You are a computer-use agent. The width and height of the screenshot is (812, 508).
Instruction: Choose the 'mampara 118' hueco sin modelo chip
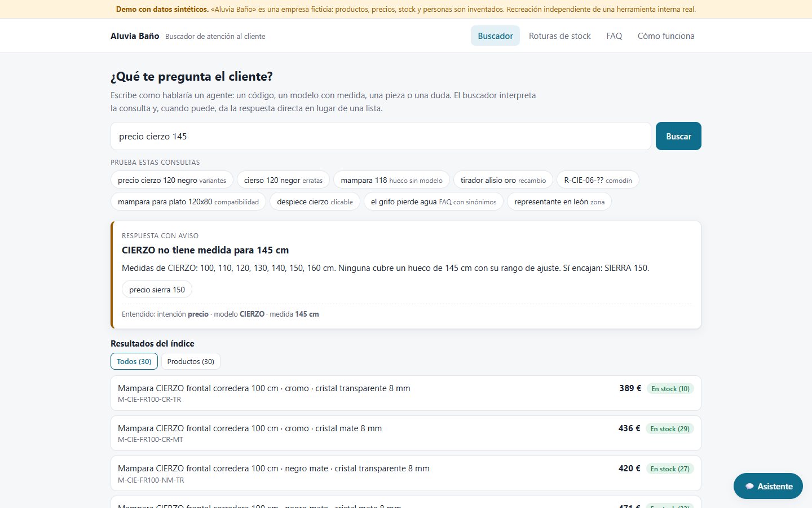tap(392, 180)
